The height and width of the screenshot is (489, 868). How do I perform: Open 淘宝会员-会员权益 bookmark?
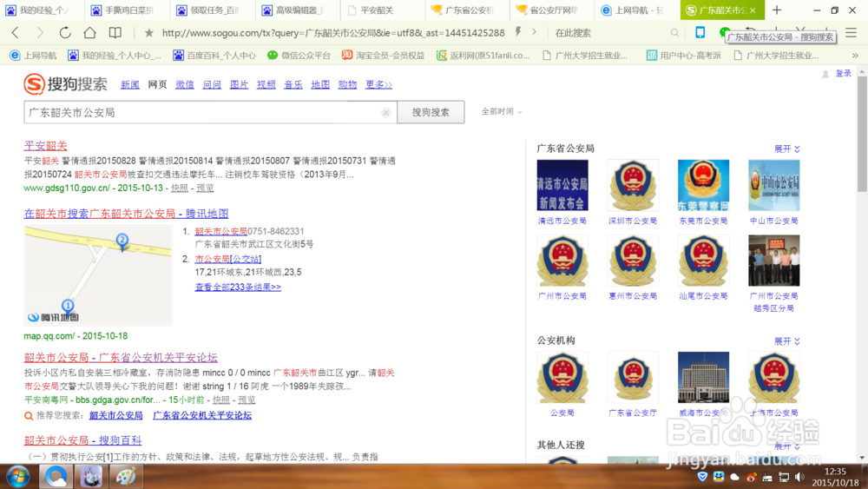click(383, 56)
